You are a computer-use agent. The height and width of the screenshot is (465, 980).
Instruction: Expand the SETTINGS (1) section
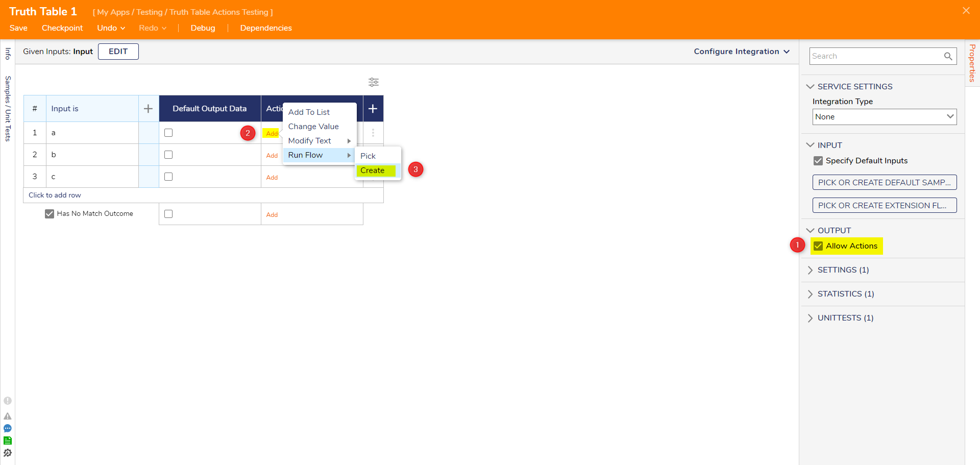[810, 270]
